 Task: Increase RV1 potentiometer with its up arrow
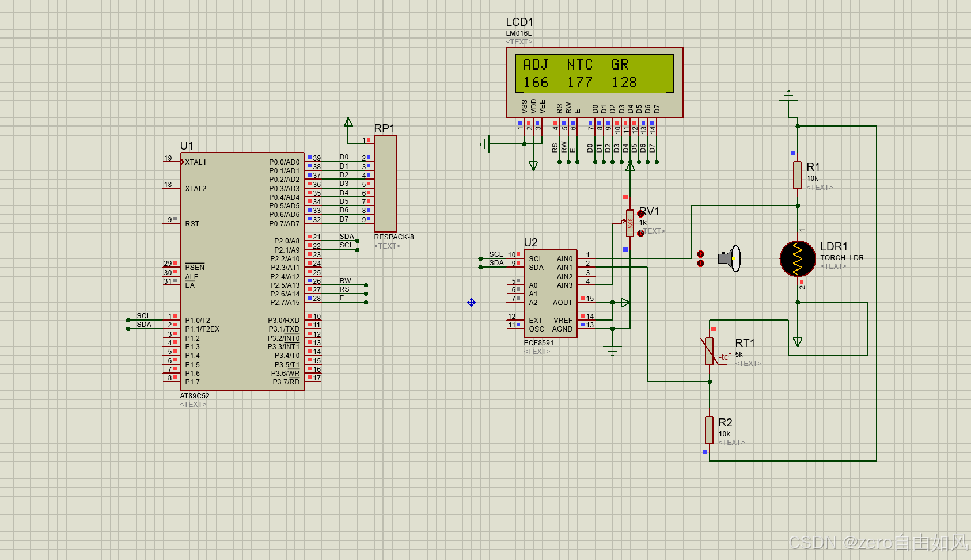coord(640,214)
